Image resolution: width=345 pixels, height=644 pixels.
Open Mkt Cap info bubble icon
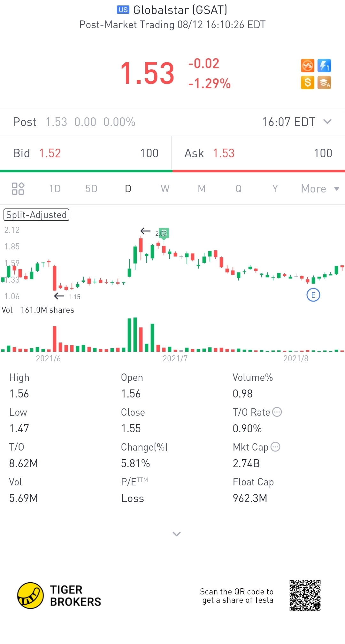coord(275,447)
